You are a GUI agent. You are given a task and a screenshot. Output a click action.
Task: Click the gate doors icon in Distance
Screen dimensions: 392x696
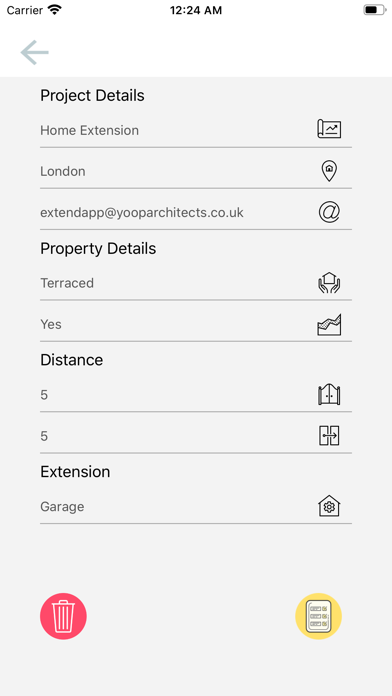point(329,395)
